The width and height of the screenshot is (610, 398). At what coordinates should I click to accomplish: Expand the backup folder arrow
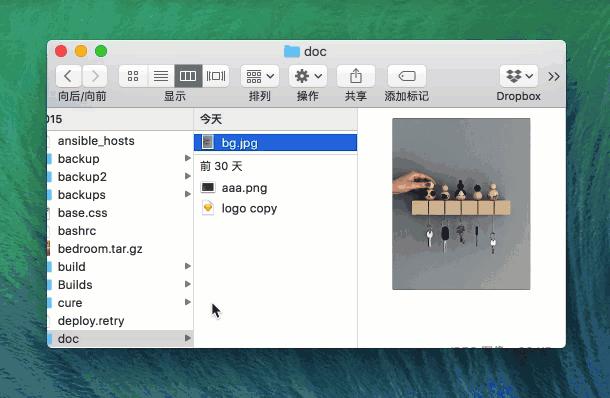tap(188, 158)
